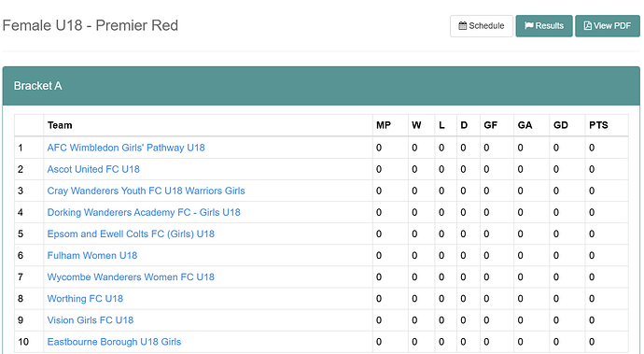Show the Results page

pyautogui.click(x=544, y=26)
